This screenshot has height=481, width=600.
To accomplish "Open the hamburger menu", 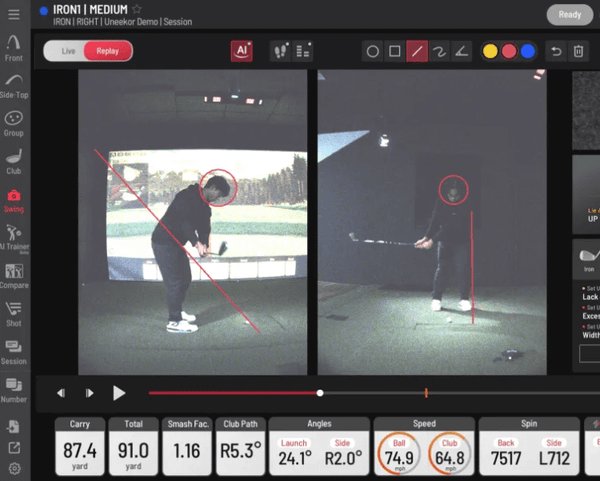I will click(x=14, y=14).
